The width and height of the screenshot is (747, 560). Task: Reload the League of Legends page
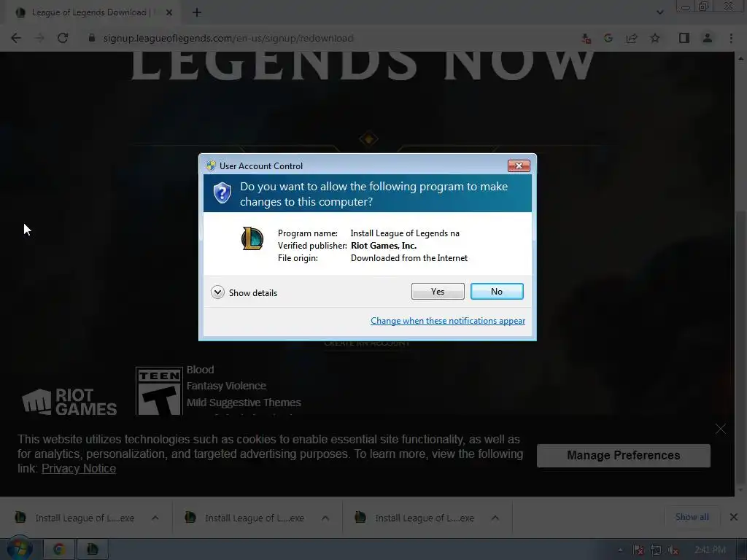(x=63, y=38)
